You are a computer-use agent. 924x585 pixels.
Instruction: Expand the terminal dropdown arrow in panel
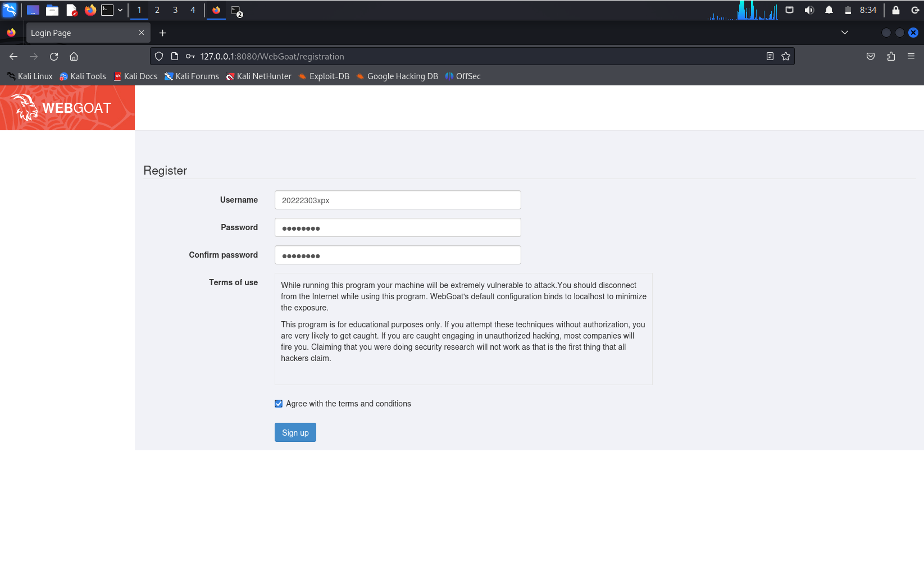pos(120,10)
